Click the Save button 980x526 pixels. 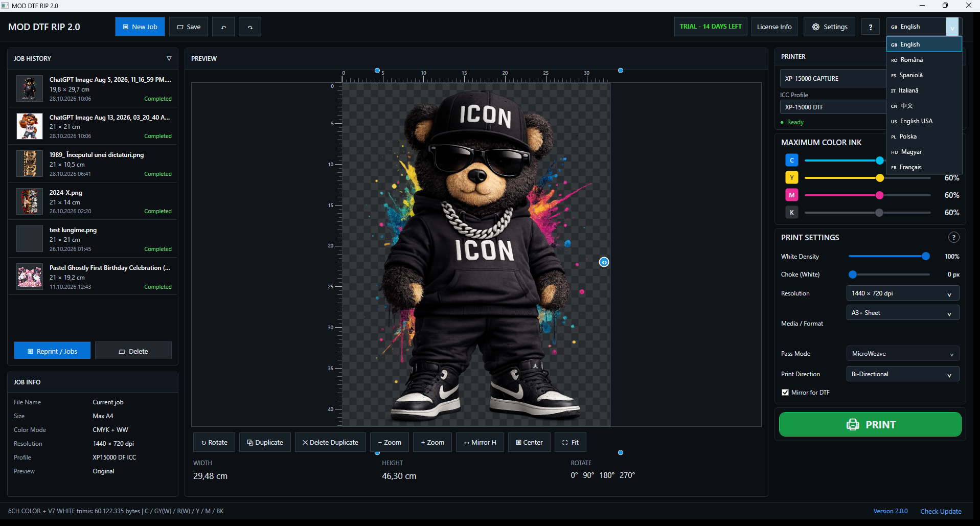189,27
